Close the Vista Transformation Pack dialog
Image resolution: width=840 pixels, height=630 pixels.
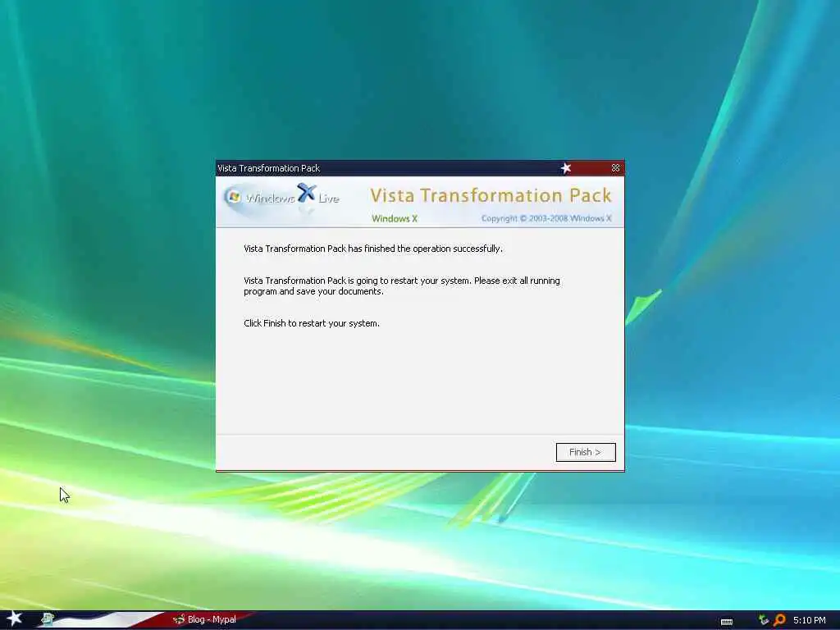615,168
